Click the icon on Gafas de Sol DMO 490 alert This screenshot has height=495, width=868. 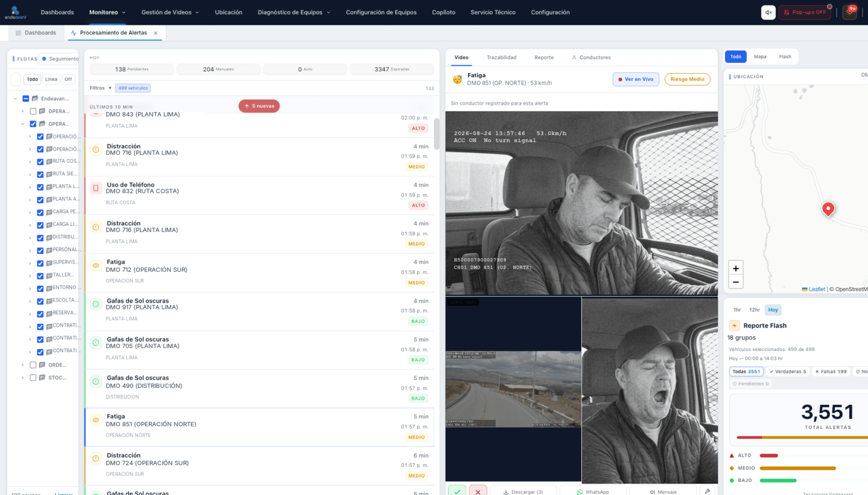point(96,381)
